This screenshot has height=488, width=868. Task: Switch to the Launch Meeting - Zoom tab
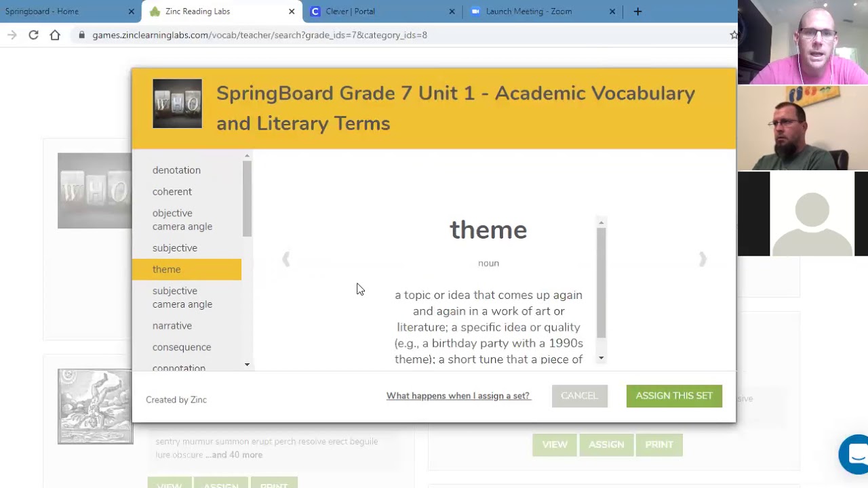pos(542,12)
